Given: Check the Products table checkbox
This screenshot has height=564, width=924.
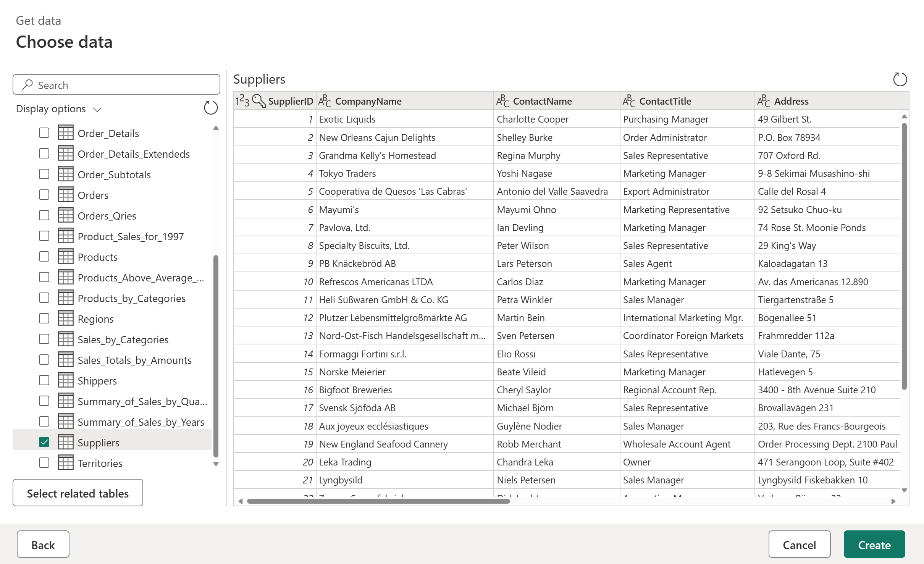Looking at the screenshot, I should point(44,257).
